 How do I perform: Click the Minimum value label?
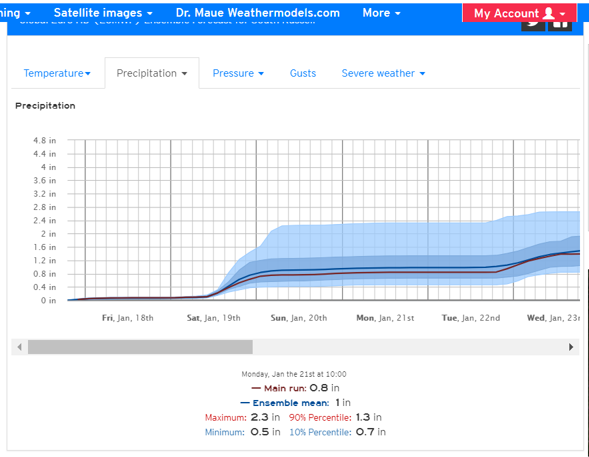[x=225, y=432]
